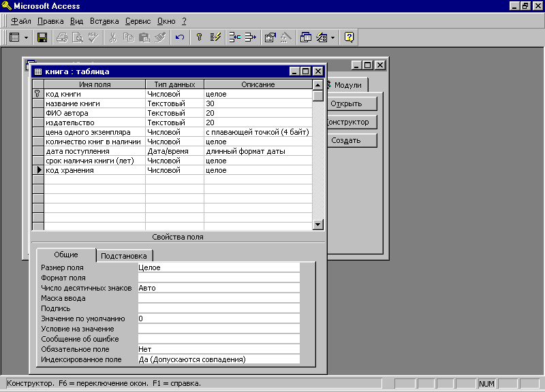
Task: Expand the New Object dropdown arrow
Action: point(333,37)
